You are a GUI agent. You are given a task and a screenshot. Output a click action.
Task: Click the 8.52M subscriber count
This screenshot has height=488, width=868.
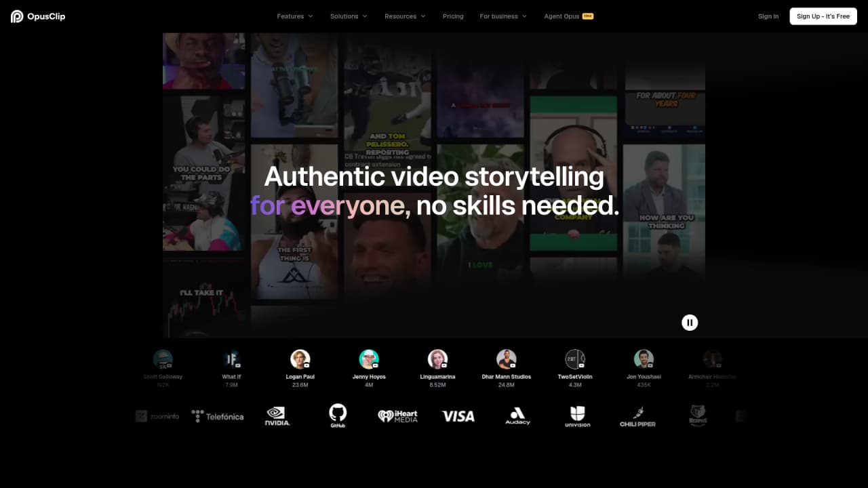[437, 385]
